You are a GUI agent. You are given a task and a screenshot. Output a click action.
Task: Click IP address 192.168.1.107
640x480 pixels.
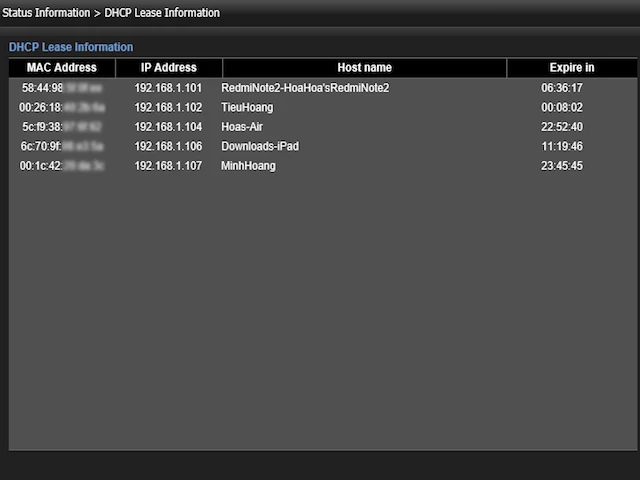168,166
